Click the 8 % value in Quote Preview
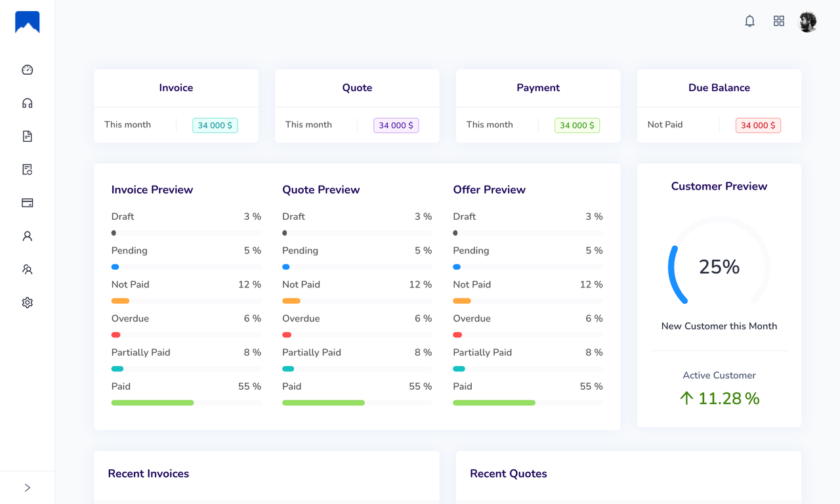Image resolution: width=840 pixels, height=504 pixels. [x=423, y=352]
